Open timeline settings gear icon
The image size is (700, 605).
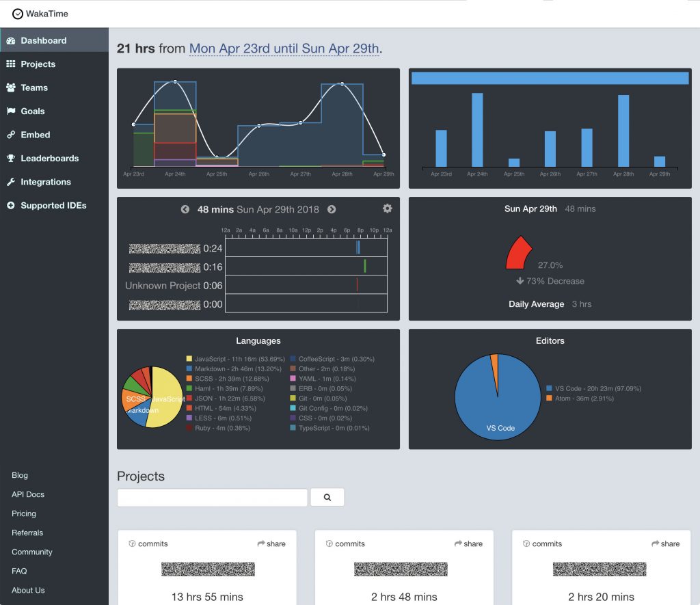coord(388,208)
